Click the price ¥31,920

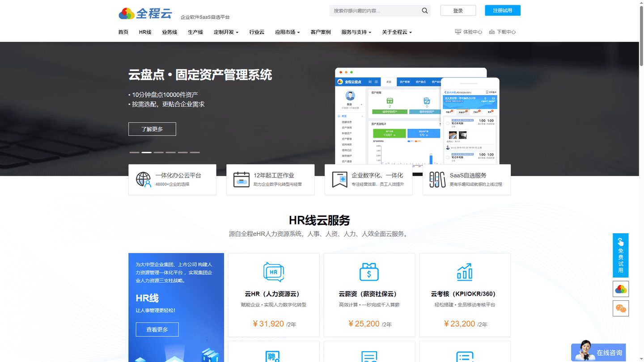coord(268,324)
